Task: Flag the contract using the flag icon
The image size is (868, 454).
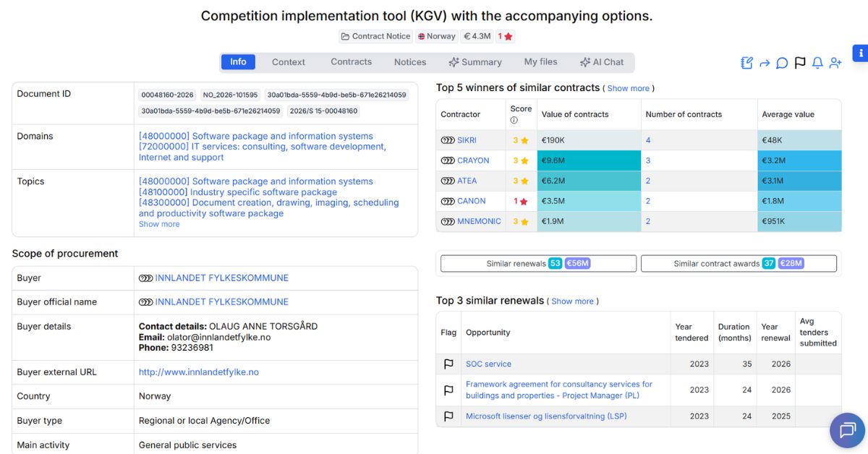Action: pos(799,63)
